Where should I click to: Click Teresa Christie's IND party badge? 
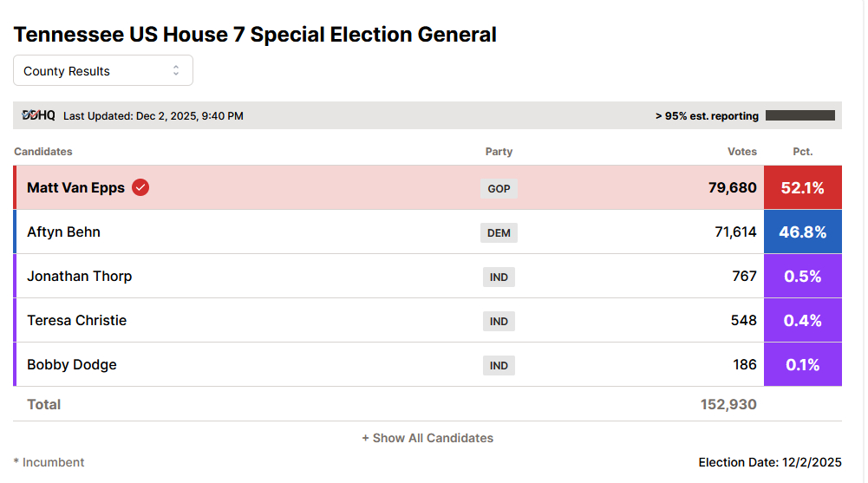click(x=499, y=321)
